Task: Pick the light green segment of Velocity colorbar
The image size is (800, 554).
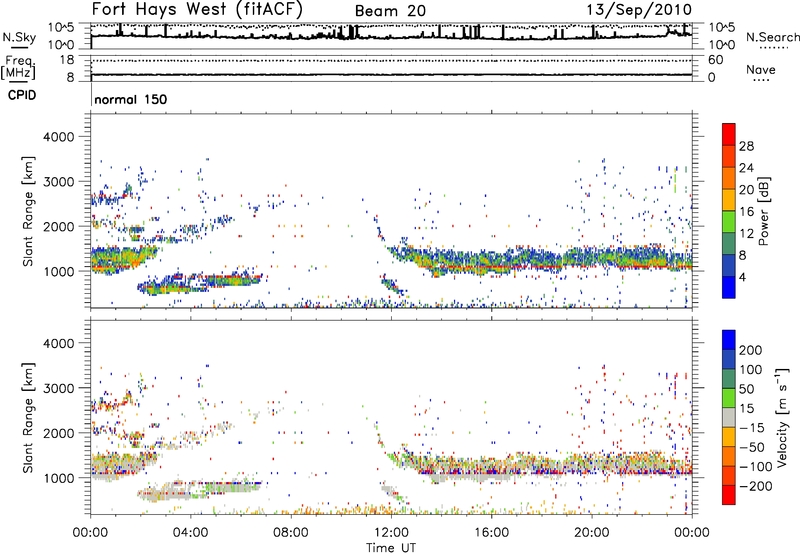Action: [729, 399]
